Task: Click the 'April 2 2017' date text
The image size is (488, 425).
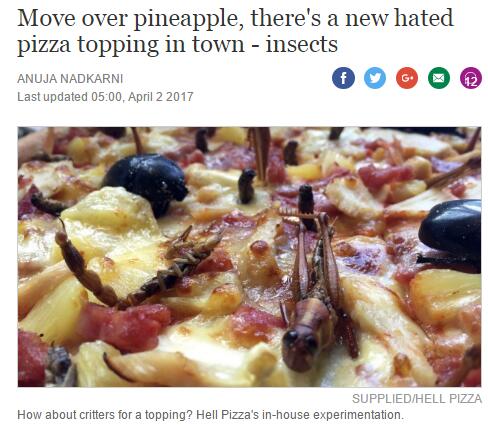Action: pos(161,97)
